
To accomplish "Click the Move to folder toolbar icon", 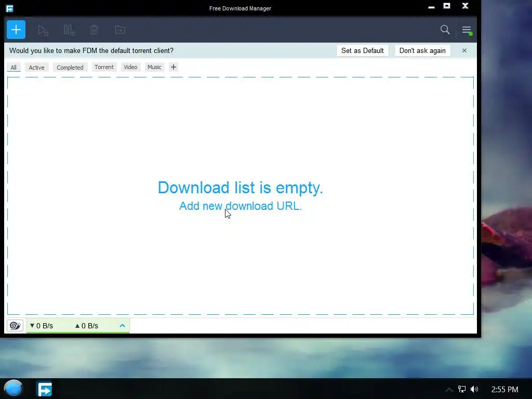I will [120, 30].
